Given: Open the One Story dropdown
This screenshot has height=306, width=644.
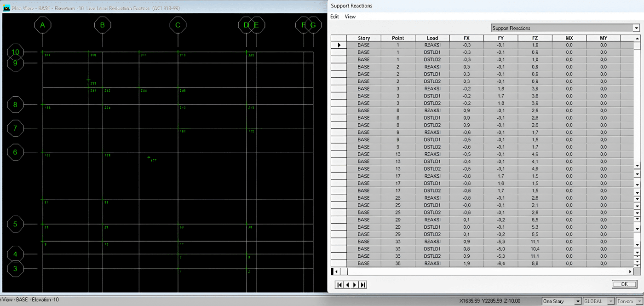Looking at the screenshot, I should (577, 301).
